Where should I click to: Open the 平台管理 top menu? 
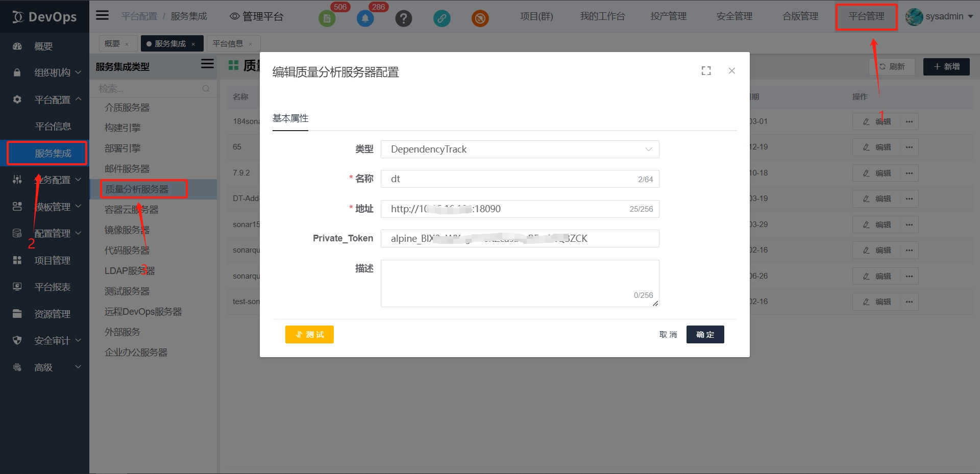(x=866, y=16)
